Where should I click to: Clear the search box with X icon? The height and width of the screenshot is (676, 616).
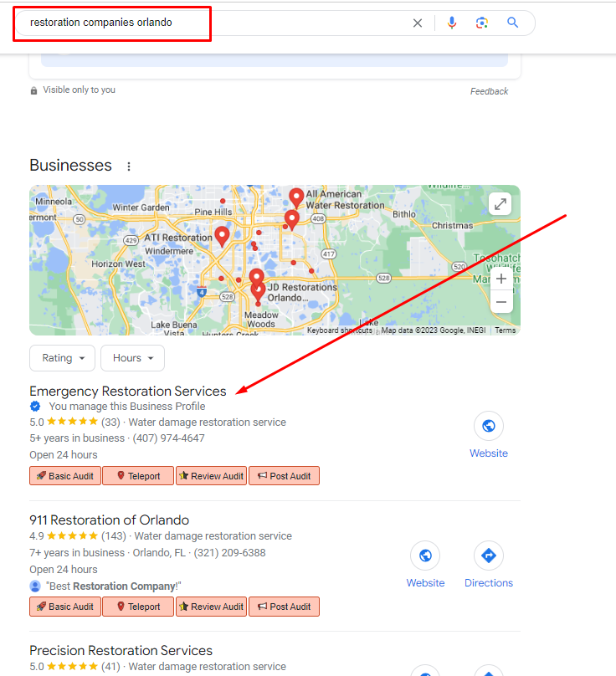pyautogui.click(x=417, y=23)
